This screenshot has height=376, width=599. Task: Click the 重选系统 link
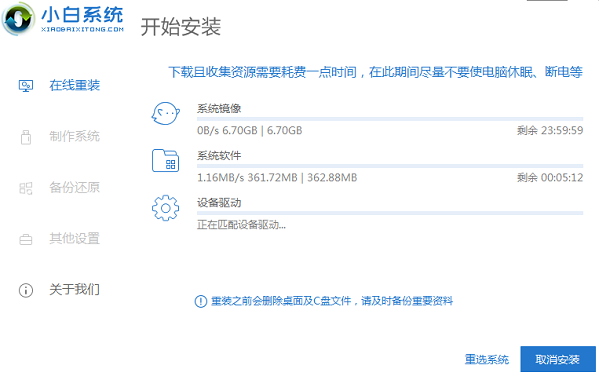tap(487, 359)
